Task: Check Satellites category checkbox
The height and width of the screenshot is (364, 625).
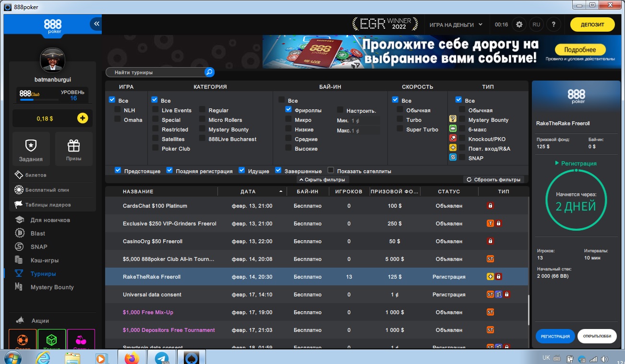Action: coord(156,138)
